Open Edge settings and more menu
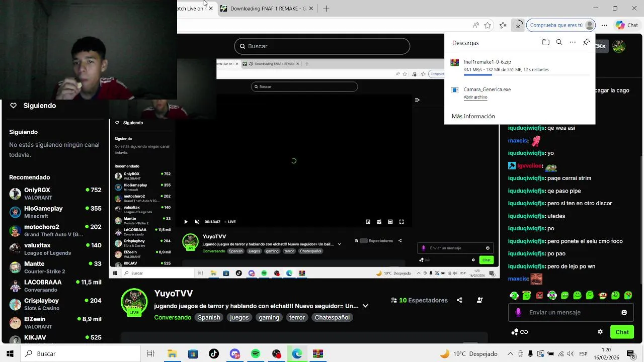The height and width of the screenshot is (362, 644). coord(604,25)
